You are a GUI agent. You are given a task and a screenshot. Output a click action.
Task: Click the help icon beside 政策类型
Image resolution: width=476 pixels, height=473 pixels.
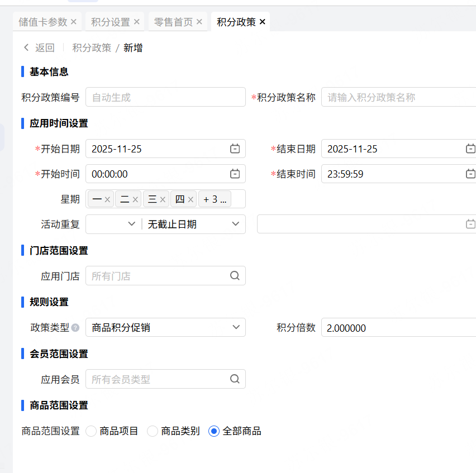(x=75, y=328)
